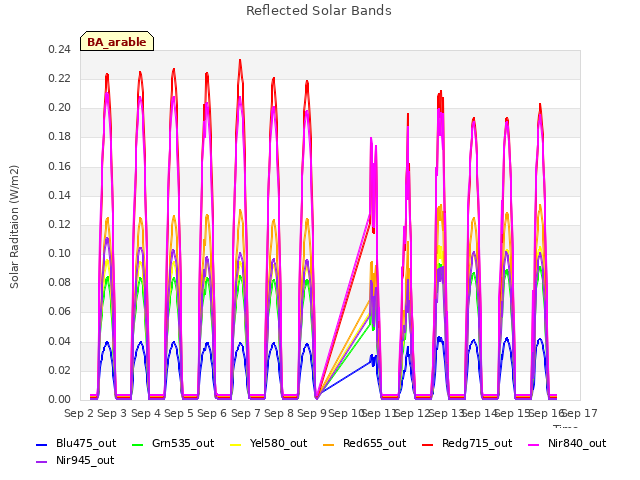Click the Sep 17 x-axis tick label
This screenshot has width=640, height=480.
pos(580,413)
